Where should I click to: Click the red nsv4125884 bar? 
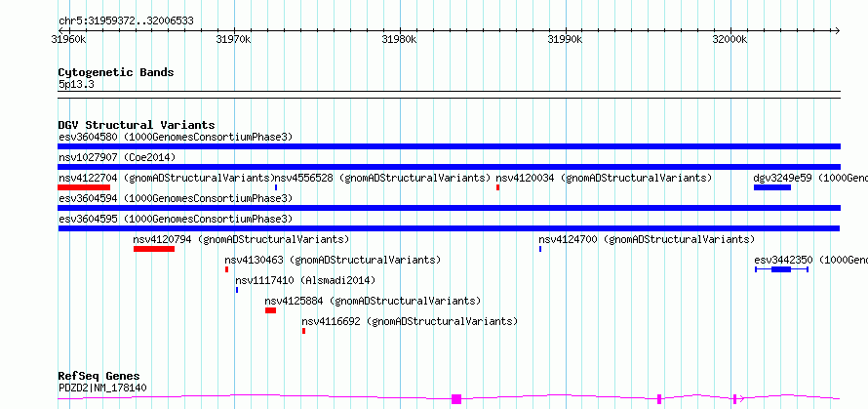[270, 310]
